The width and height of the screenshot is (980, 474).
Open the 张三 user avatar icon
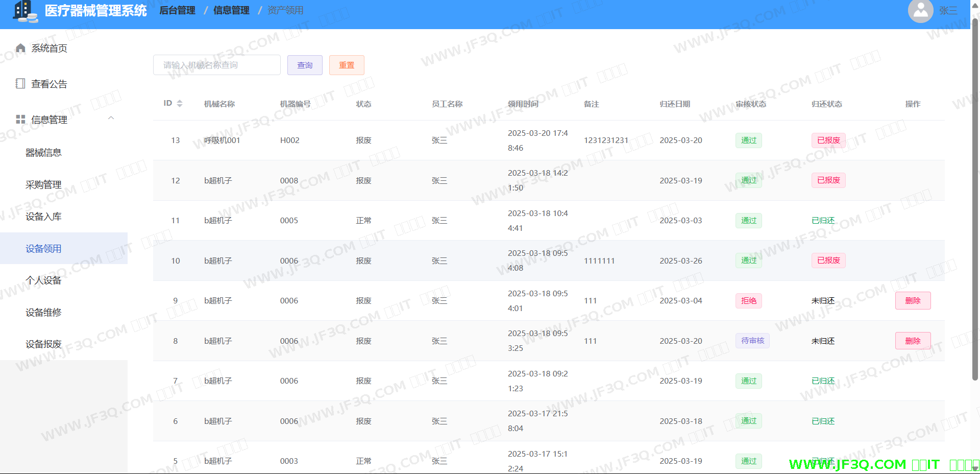point(920,11)
